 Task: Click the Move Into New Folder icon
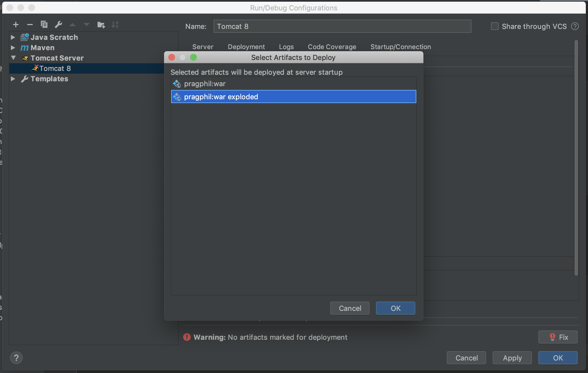coord(101,25)
